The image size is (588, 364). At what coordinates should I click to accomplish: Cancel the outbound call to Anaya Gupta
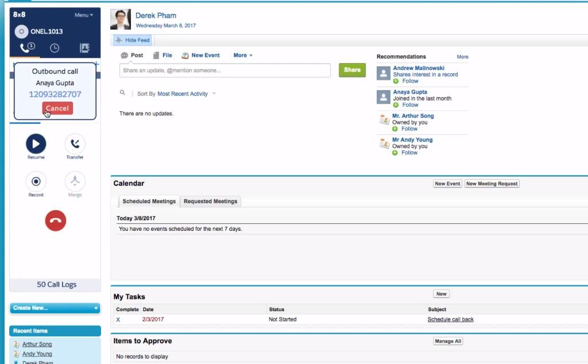[57, 109]
